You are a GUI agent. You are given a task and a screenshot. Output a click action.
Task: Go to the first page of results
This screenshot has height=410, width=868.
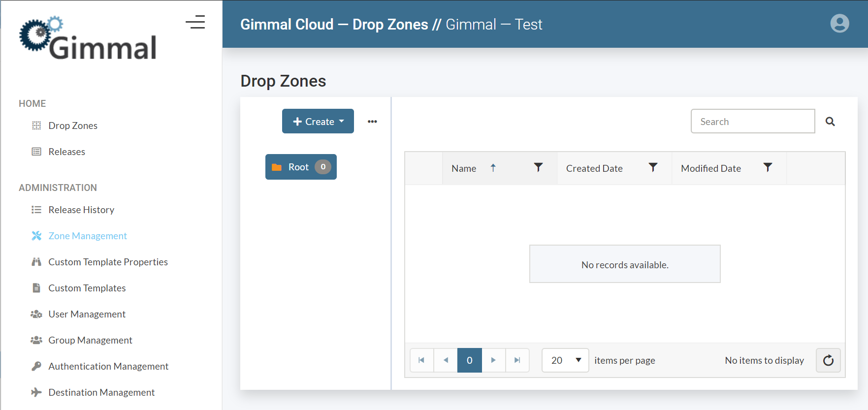click(421, 360)
